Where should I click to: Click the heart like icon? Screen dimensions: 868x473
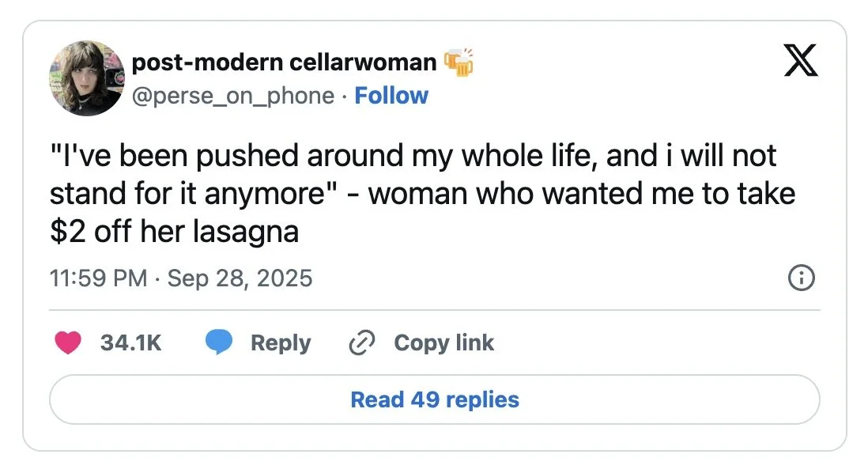click(68, 342)
